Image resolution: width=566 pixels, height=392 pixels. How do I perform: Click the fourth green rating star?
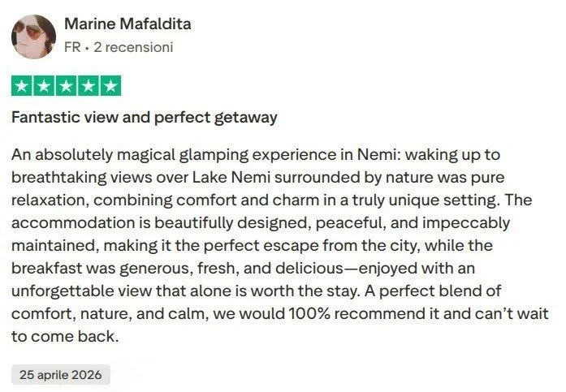click(x=89, y=86)
